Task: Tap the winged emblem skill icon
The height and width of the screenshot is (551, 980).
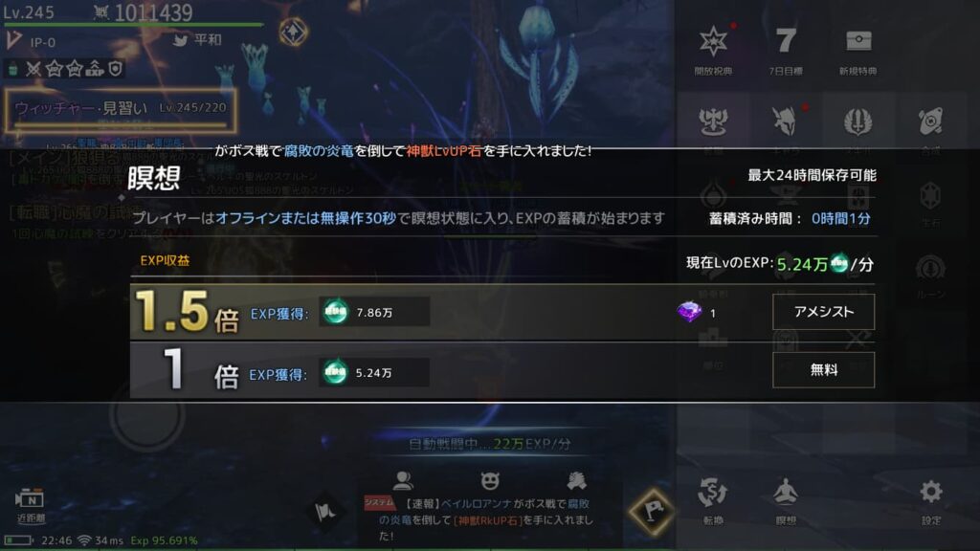Action: pos(858,121)
